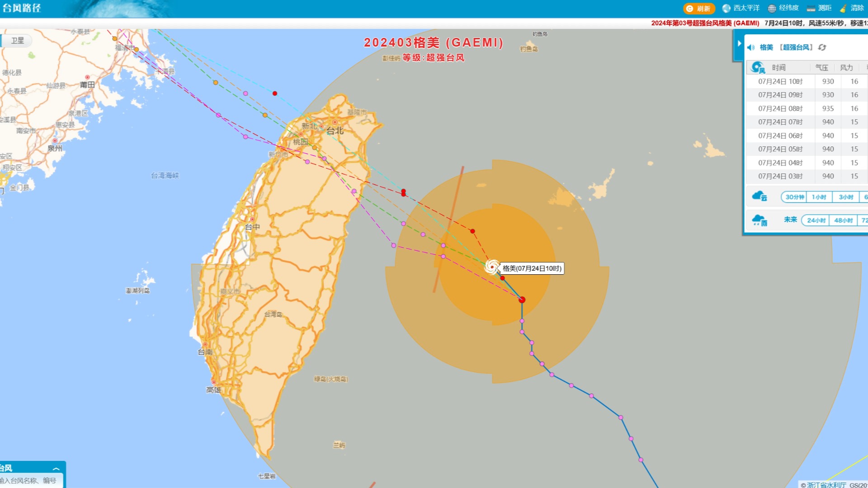Click the speaker icon beside 格美
The height and width of the screenshot is (488, 868).
pyautogui.click(x=751, y=47)
